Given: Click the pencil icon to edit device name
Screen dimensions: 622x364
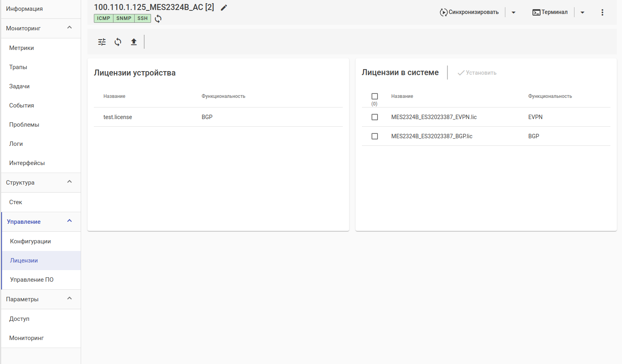Looking at the screenshot, I should point(224,8).
